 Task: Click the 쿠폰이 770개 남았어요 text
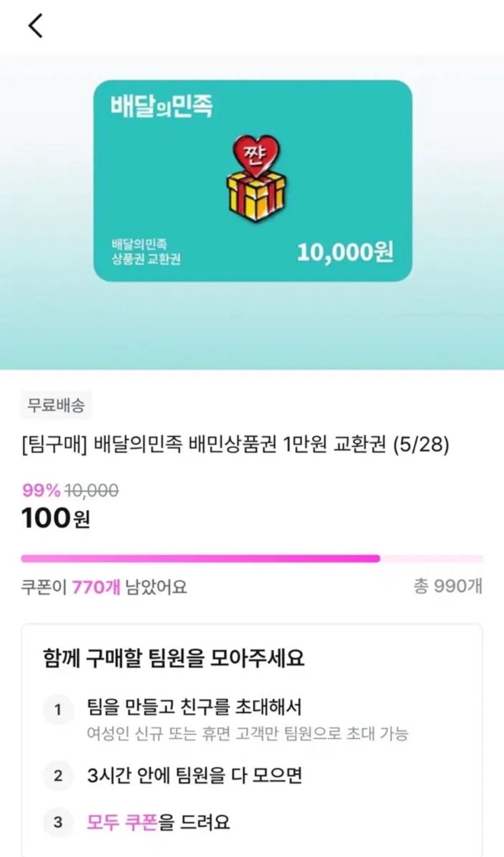104,587
